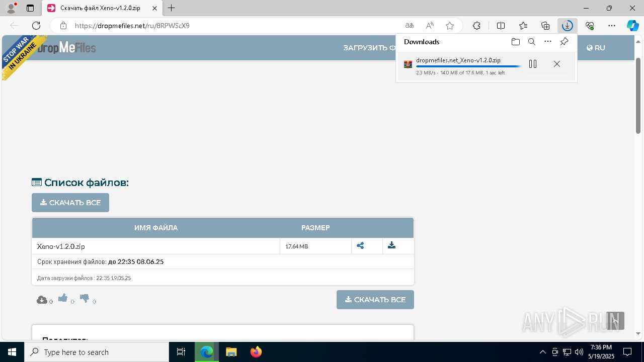Open downloads folder icon
The width and height of the screenshot is (644, 362).
[515, 42]
